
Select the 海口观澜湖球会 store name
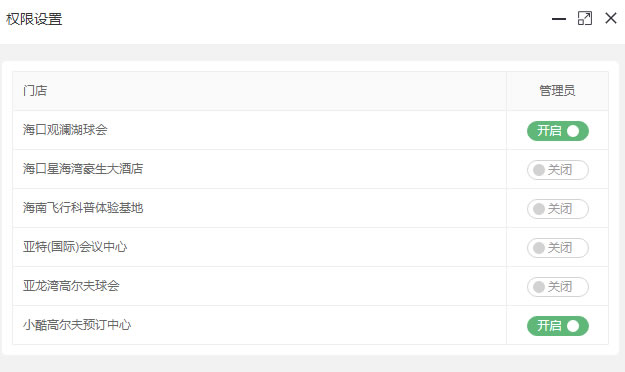pos(65,130)
